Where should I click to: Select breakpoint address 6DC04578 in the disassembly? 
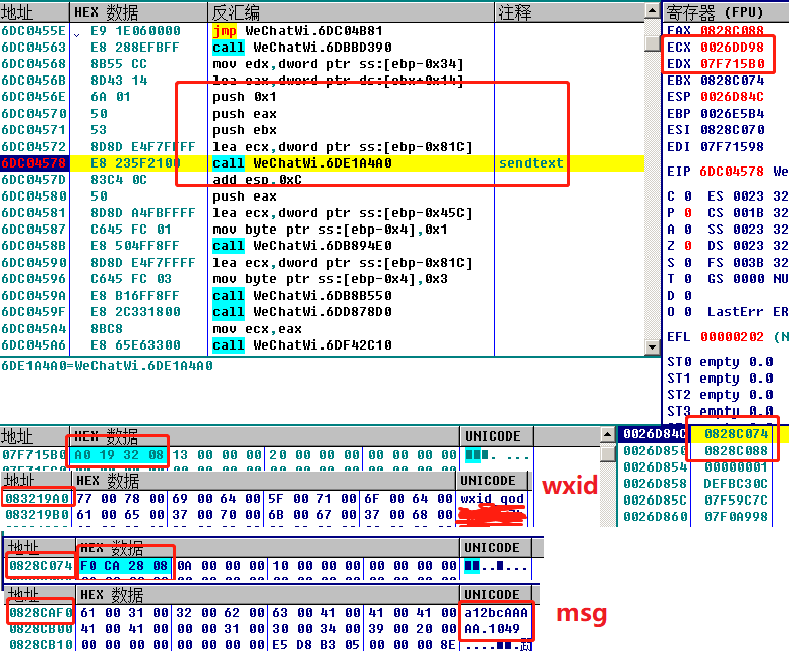pos(34,163)
